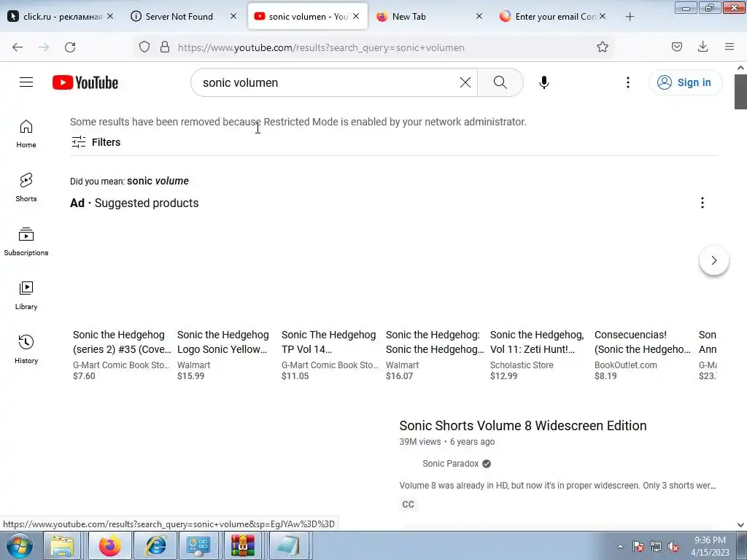
Task: Go to Home in the sidebar
Action: click(x=26, y=134)
